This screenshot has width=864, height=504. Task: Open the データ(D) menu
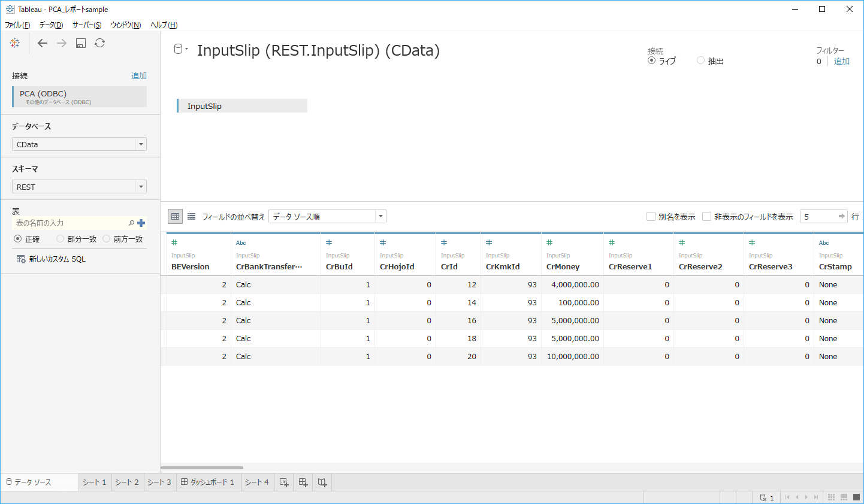click(51, 25)
